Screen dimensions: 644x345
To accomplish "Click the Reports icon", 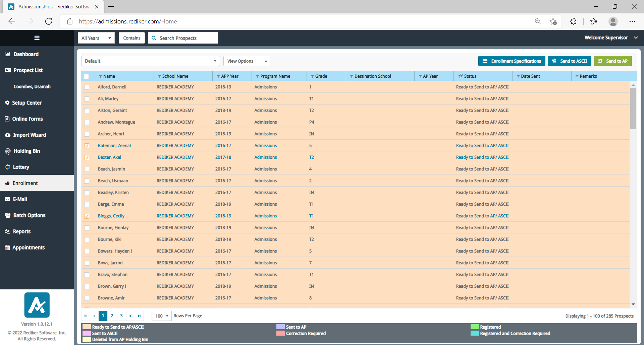I will (x=7, y=231).
